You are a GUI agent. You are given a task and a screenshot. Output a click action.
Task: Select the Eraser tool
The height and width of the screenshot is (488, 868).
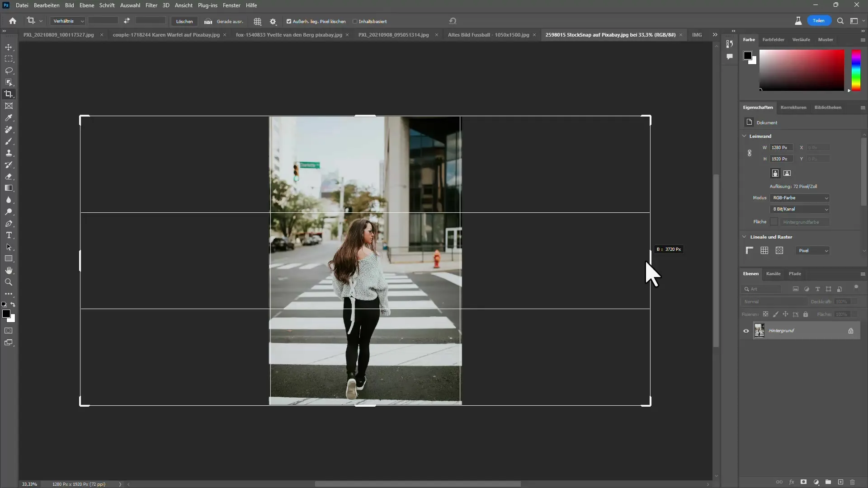9,176
